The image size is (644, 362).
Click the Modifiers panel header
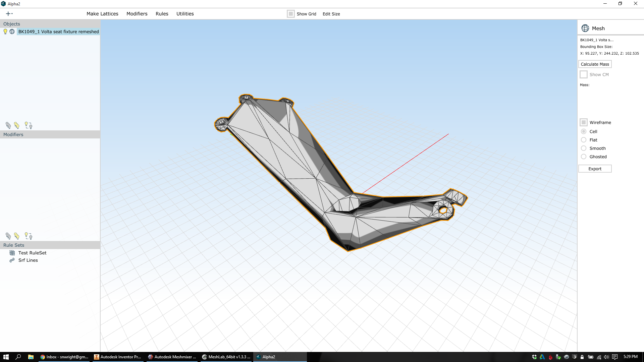coord(50,134)
